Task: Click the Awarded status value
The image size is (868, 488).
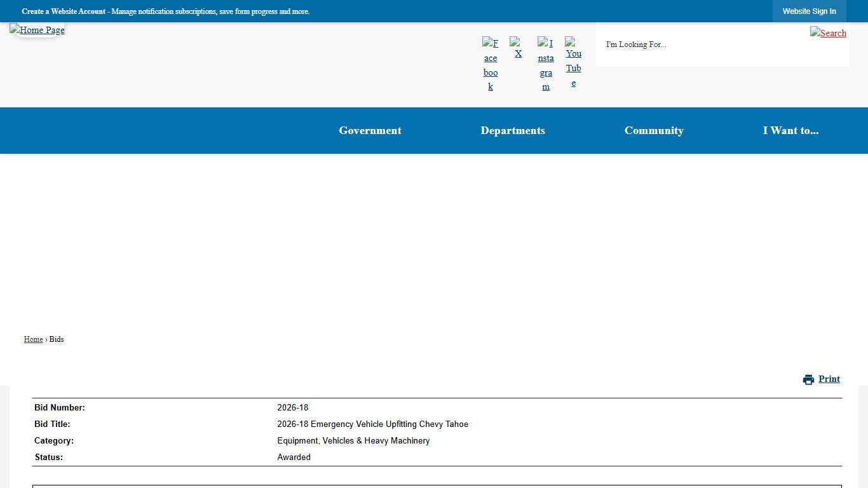Action: click(294, 457)
